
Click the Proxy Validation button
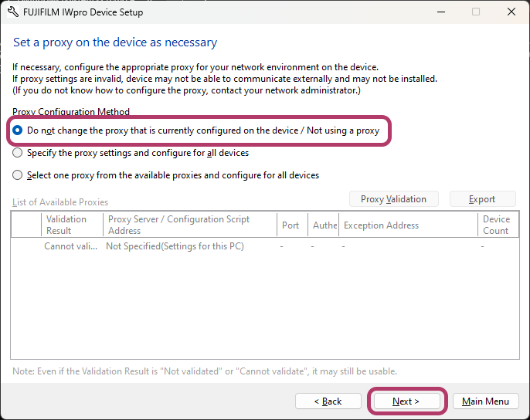(394, 199)
